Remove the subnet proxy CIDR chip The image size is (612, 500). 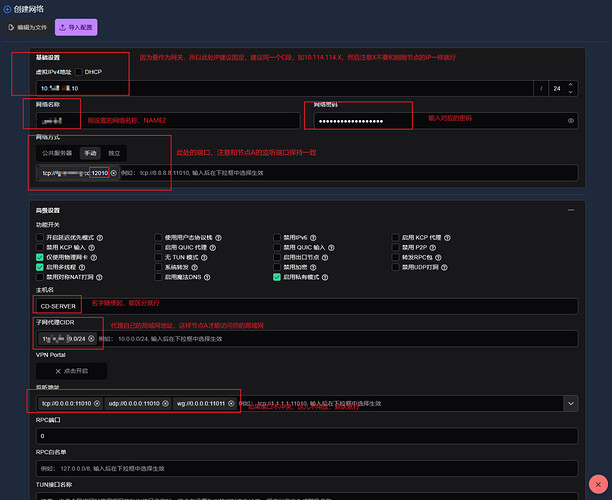point(91,338)
